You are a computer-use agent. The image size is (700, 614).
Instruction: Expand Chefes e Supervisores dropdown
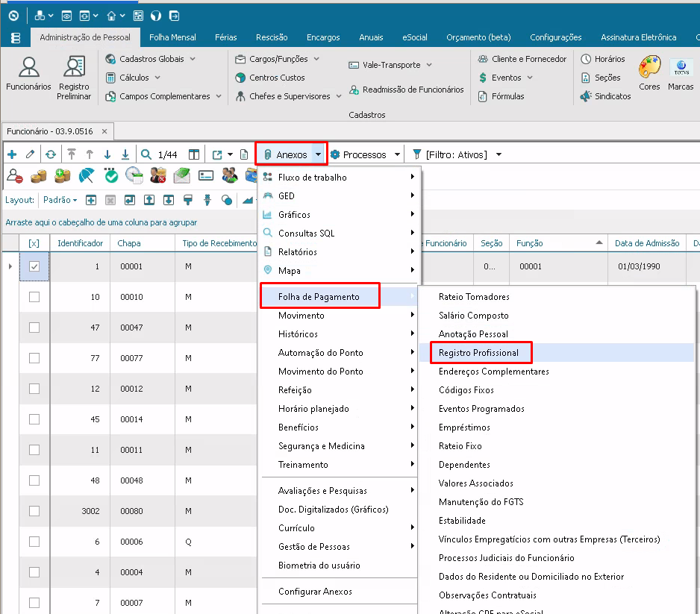click(339, 96)
